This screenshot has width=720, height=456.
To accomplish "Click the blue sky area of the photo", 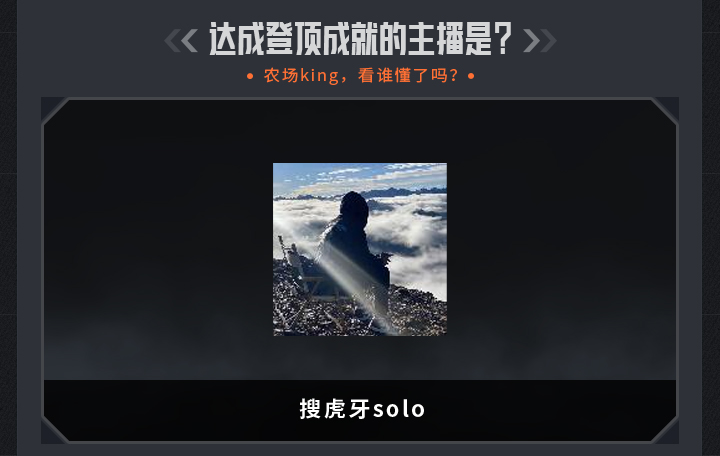I will (x=360, y=175).
